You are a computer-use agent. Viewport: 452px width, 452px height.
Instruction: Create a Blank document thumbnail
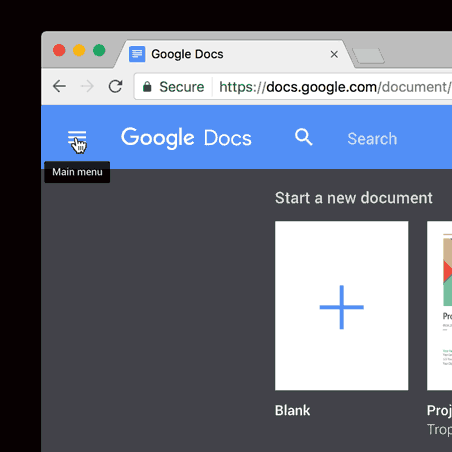point(342,306)
